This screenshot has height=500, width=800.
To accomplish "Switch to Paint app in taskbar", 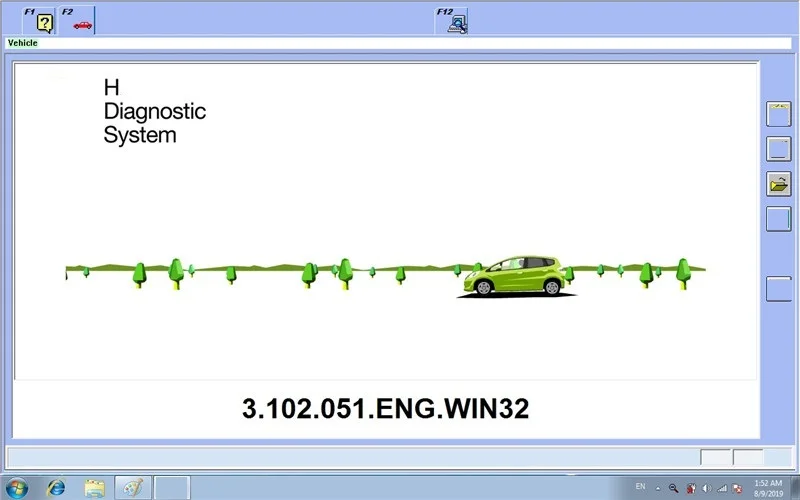I will (133, 488).
